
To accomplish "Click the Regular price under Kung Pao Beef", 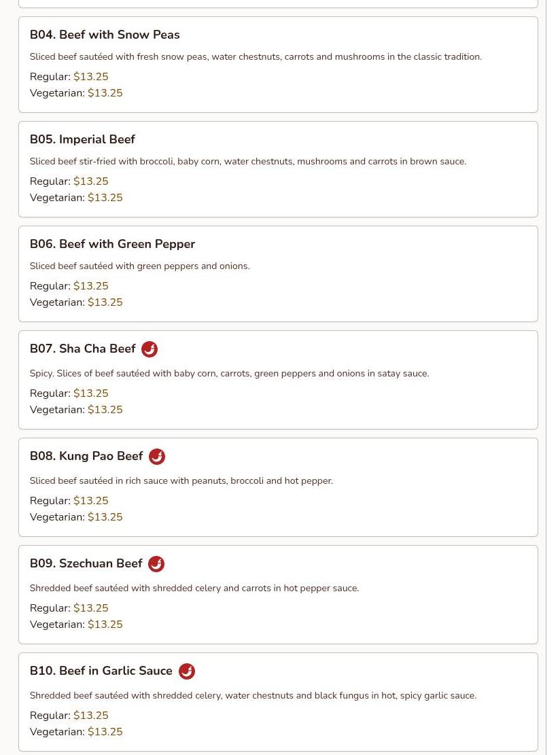I will 90,501.
